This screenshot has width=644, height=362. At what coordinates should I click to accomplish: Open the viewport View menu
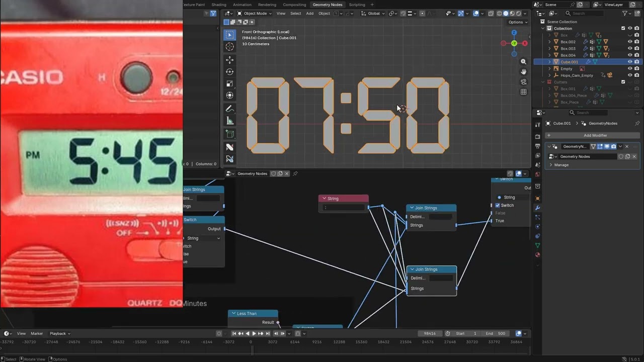click(x=281, y=14)
